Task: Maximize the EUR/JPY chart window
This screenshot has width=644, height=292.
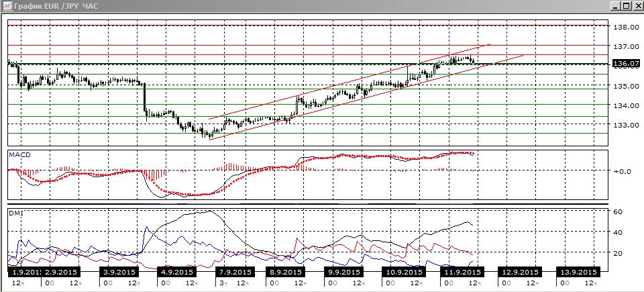Action: (x=625, y=6)
